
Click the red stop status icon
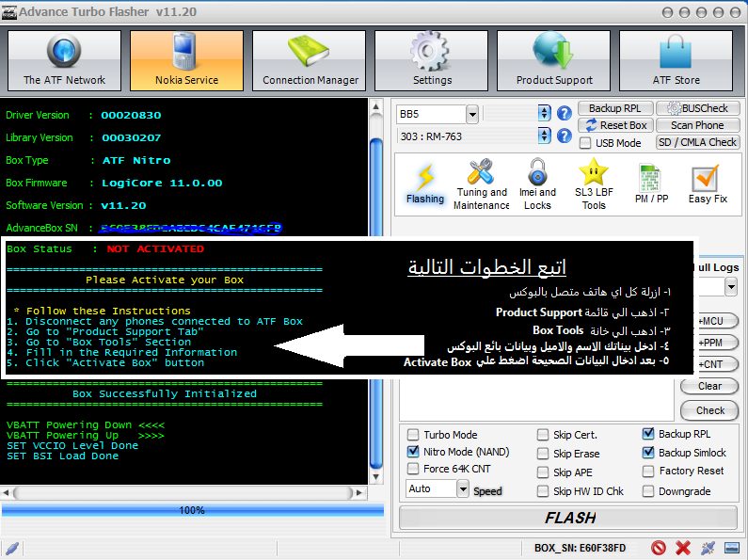[x=659, y=548]
